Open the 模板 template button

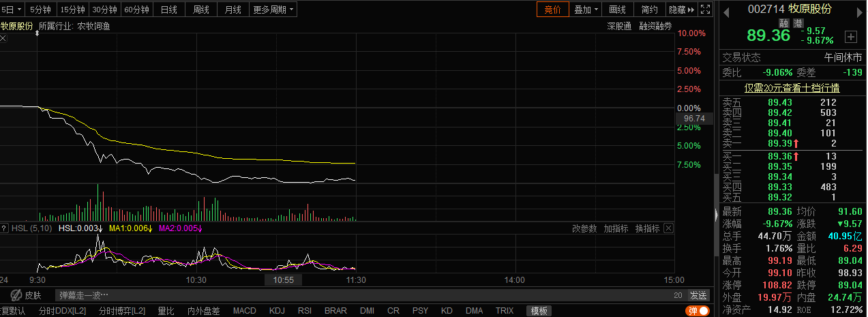point(538,311)
